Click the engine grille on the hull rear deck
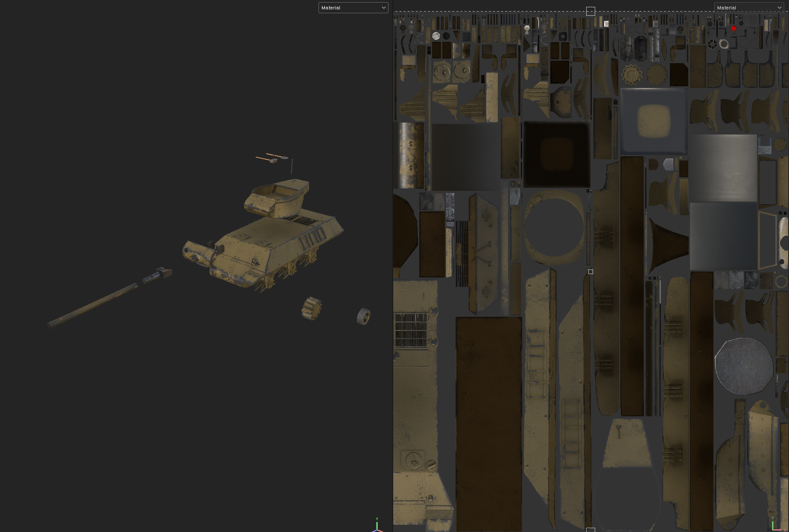This screenshot has width=789, height=532. pyautogui.click(x=304, y=221)
